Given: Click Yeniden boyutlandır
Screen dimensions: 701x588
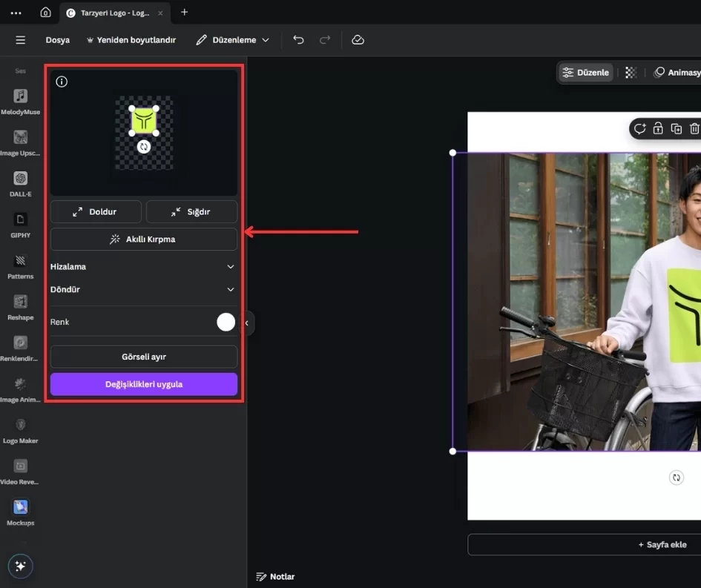Looking at the screenshot, I should click(x=131, y=40).
